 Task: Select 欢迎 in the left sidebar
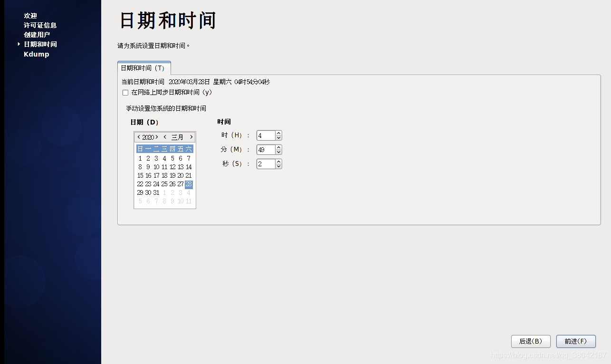point(30,16)
